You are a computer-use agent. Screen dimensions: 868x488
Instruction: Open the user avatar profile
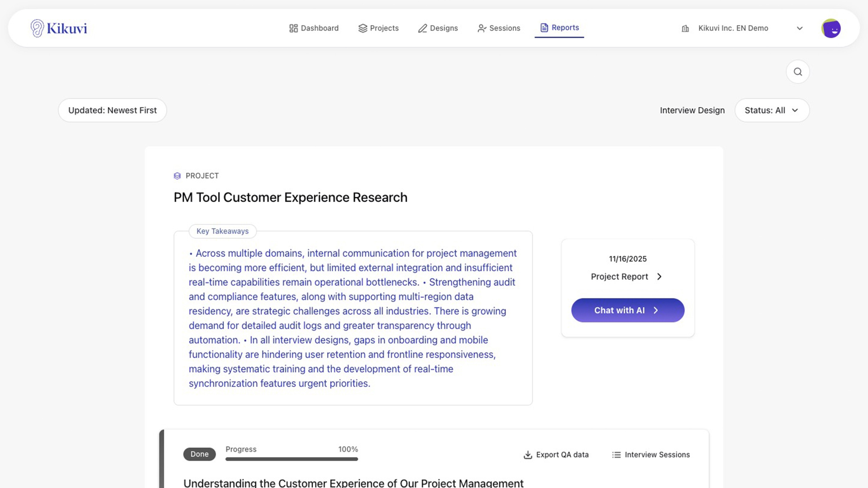point(831,28)
